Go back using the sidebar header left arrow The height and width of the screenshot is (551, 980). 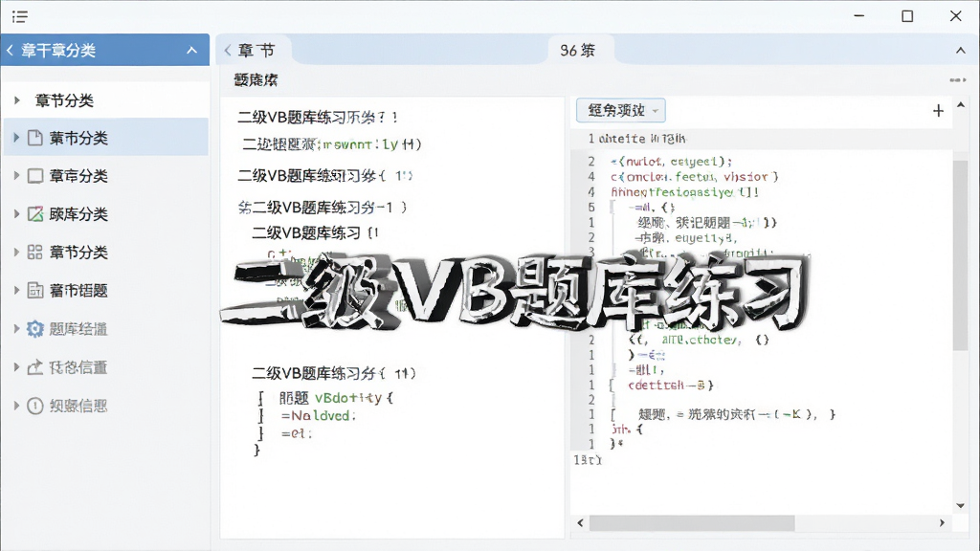[10, 50]
